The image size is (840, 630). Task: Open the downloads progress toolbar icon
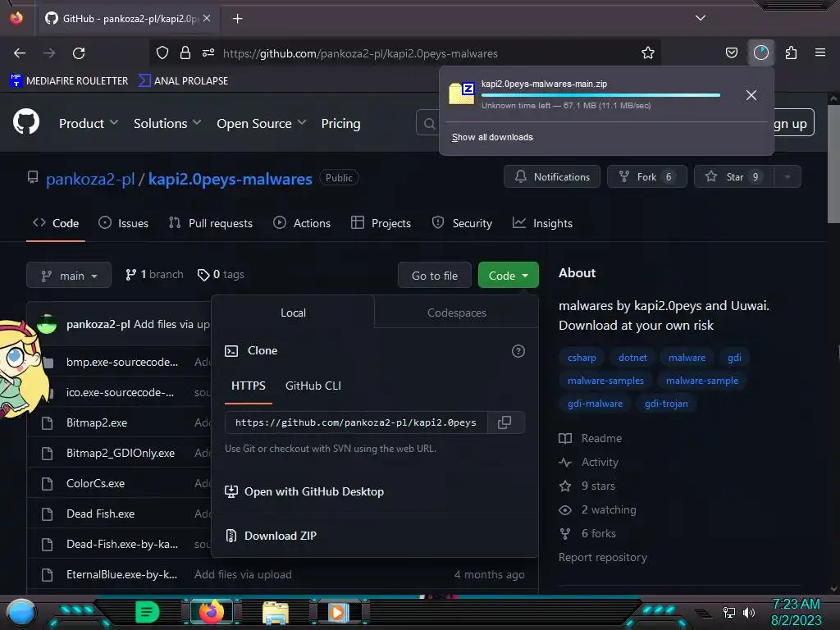point(760,52)
